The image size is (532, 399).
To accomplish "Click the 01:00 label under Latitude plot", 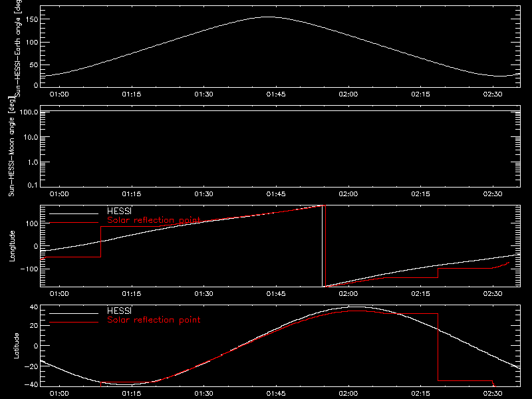I will click(59, 393).
